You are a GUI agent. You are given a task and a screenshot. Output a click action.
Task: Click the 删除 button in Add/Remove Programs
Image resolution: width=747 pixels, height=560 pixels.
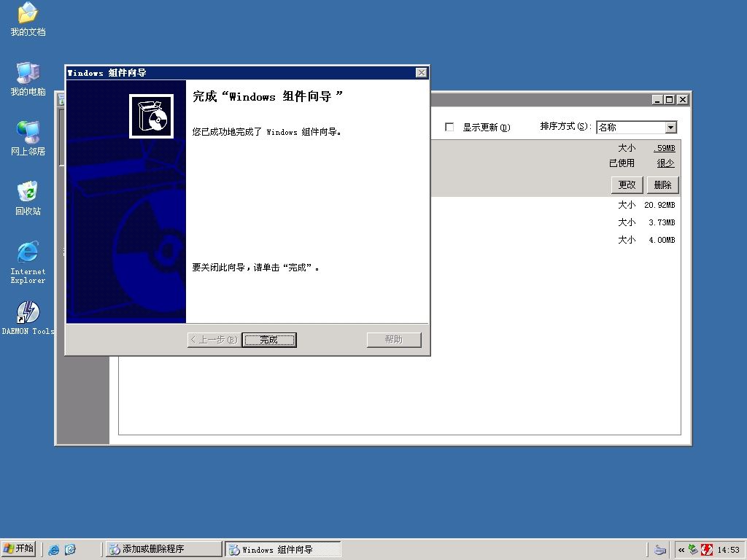click(662, 184)
